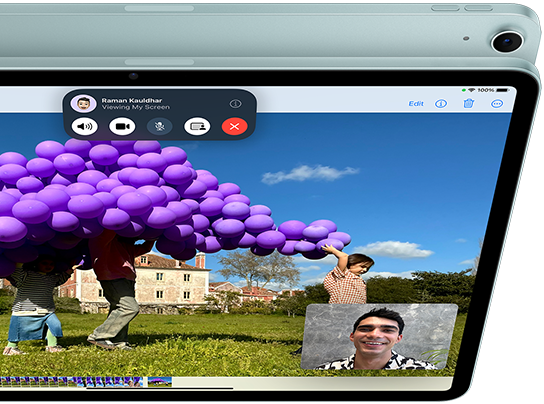Toggle the FaceTime speaker audio button
The width and height of the screenshot is (544, 404).
tap(84, 126)
